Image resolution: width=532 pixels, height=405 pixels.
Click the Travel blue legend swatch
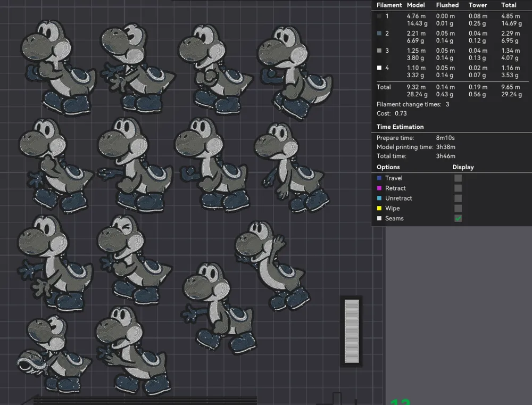(x=379, y=178)
